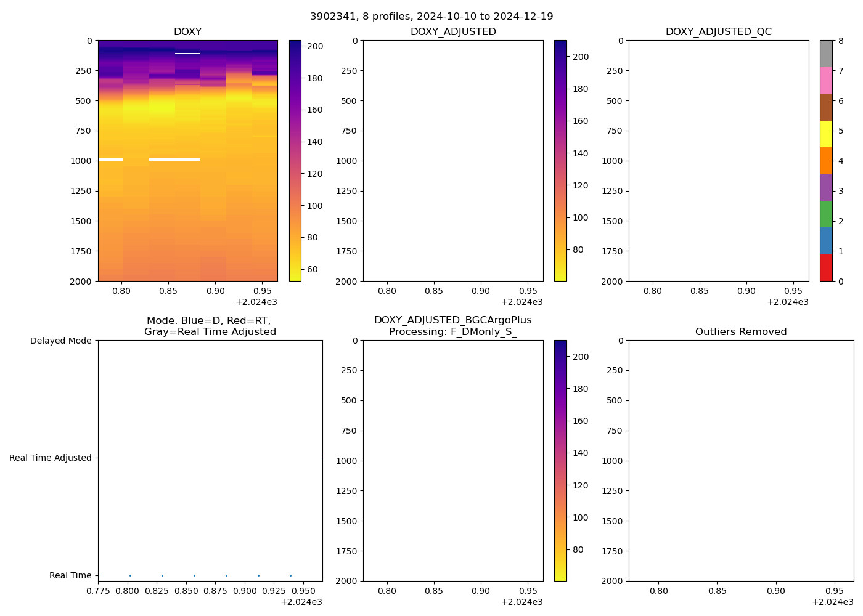Screen dimensions: 863x616
Task: Click the Real Time axis label
Action: (x=70, y=575)
